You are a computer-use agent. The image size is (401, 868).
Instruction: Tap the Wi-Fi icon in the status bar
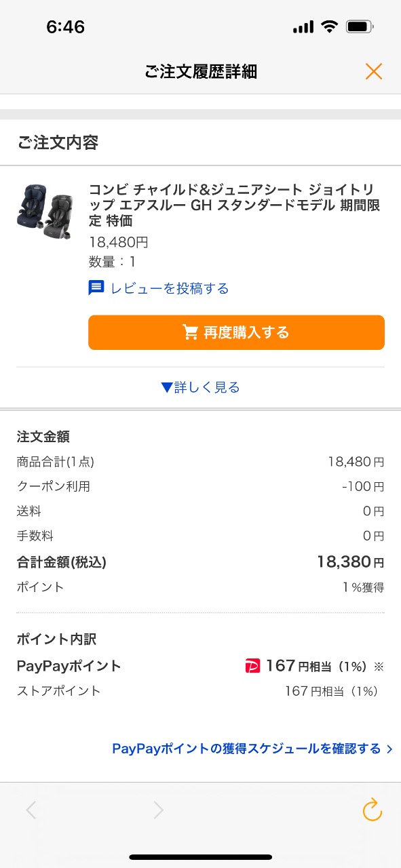coord(330,27)
